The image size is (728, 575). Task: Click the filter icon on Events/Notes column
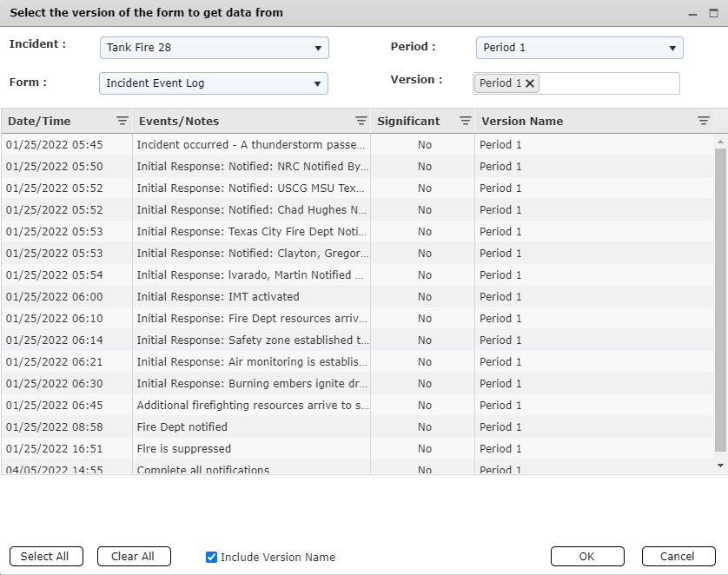(361, 121)
